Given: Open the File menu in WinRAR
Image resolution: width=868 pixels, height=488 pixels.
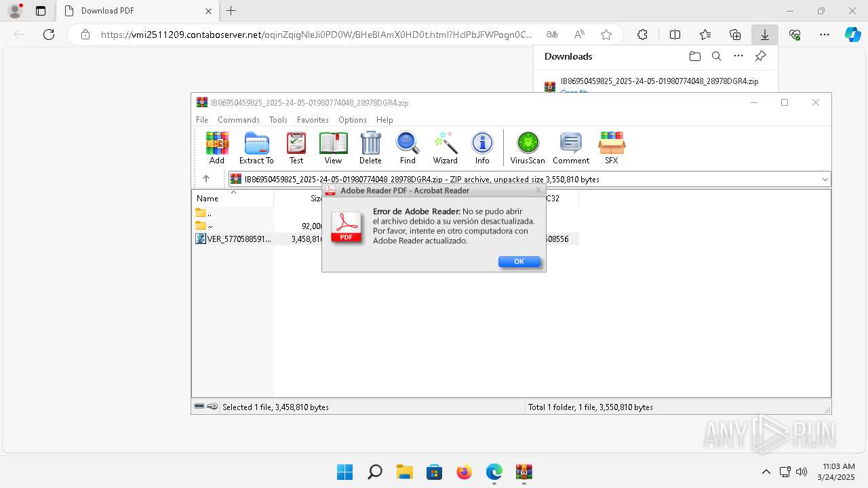Looking at the screenshot, I should click(x=202, y=120).
